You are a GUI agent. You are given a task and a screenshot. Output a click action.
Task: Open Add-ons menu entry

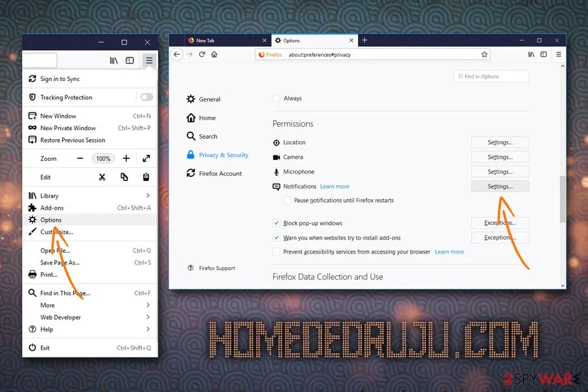click(x=90, y=208)
